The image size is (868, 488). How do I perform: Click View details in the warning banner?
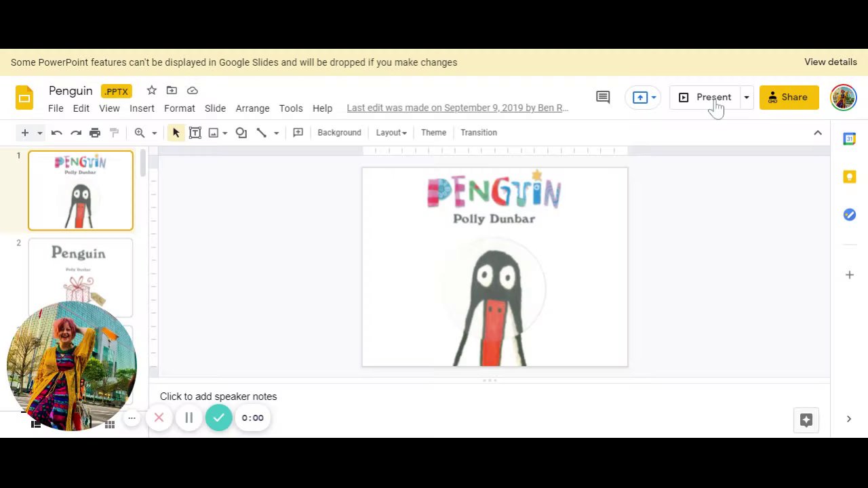[831, 62]
